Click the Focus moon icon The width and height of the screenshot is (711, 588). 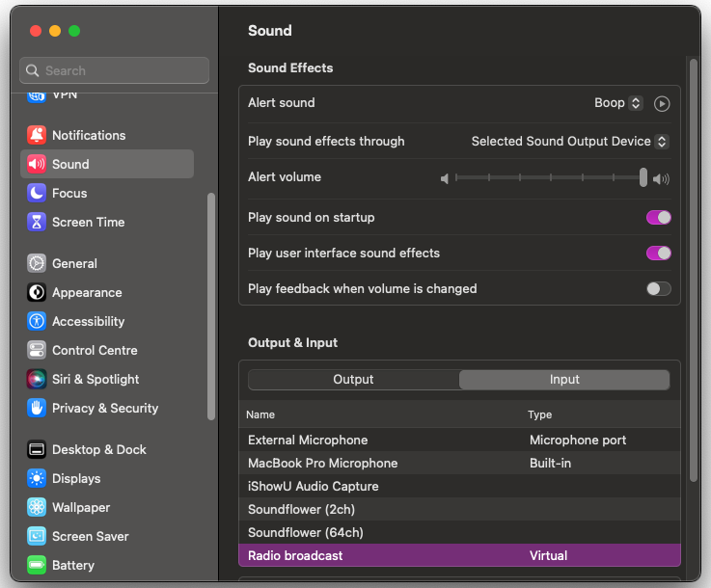tap(37, 193)
